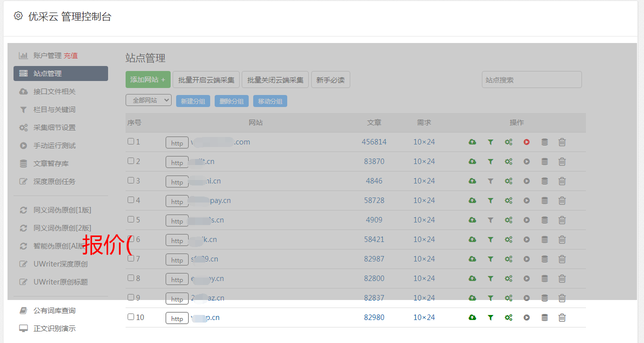Click the gray filter icon in row 5

tap(490, 220)
